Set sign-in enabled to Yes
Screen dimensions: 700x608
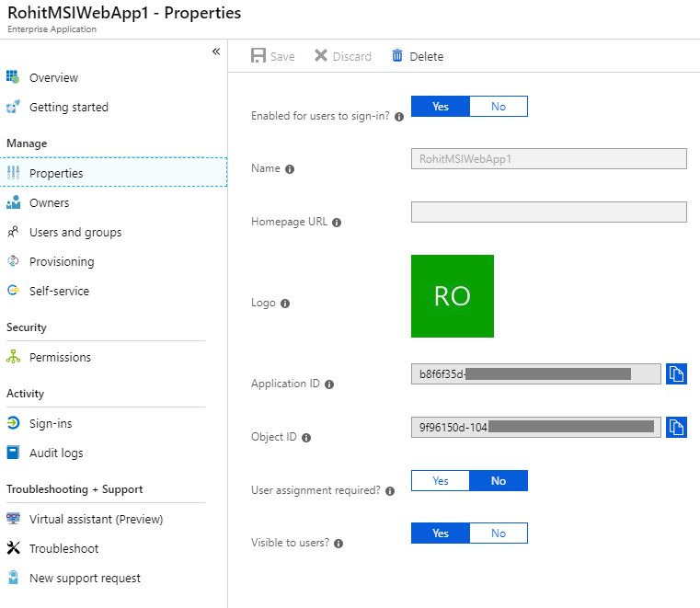tap(441, 107)
